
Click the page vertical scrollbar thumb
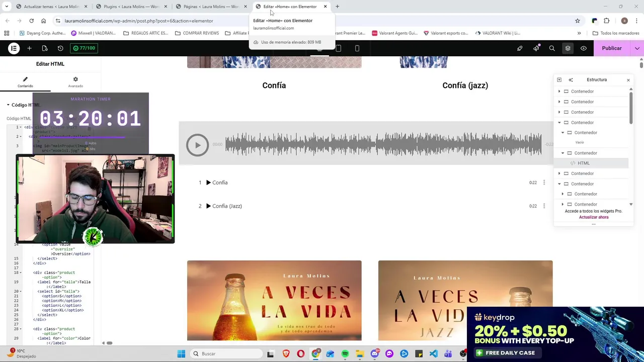[x=641, y=64]
